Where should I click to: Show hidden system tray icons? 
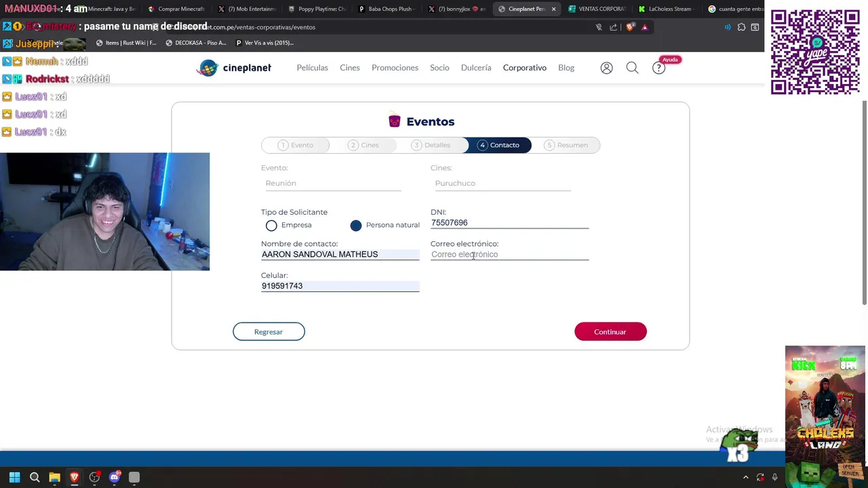tap(745, 477)
